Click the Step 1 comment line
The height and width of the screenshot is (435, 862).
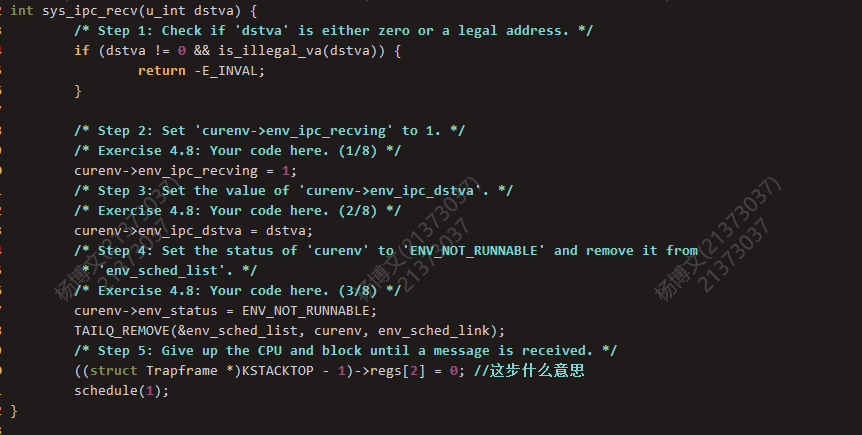click(x=334, y=31)
